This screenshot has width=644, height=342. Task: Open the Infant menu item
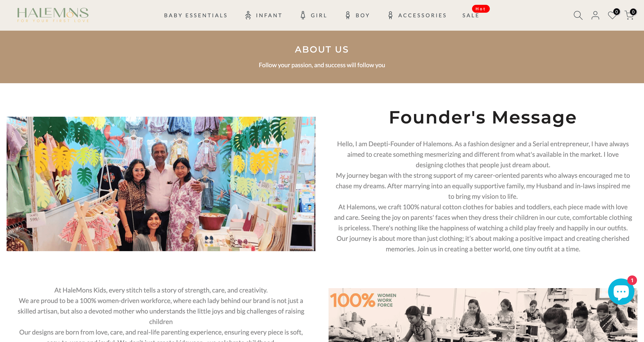[x=269, y=16]
